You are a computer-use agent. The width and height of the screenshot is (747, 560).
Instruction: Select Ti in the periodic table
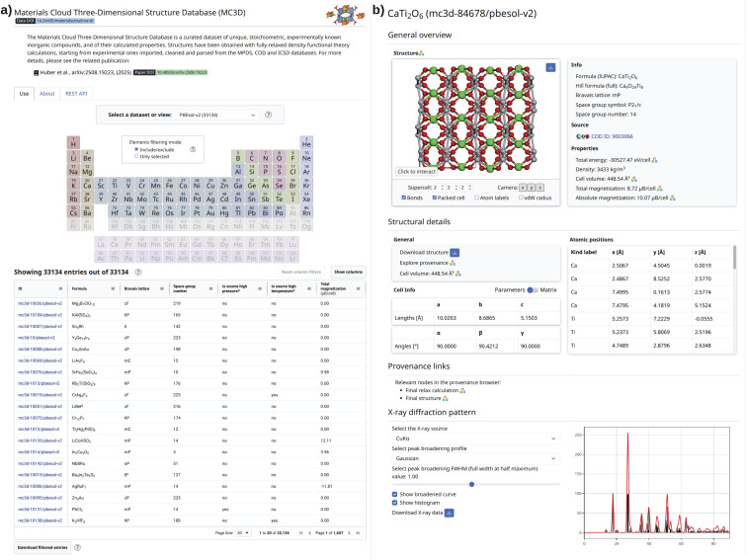pyautogui.click(x=115, y=184)
